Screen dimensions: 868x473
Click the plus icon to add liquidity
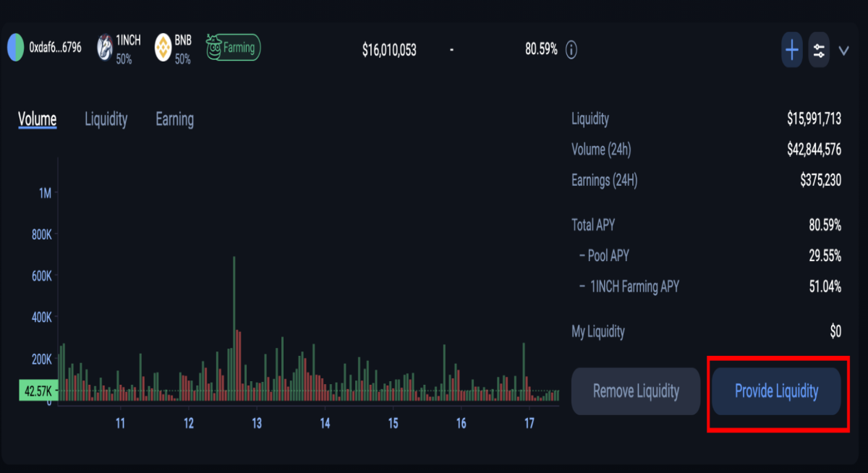click(x=792, y=50)
